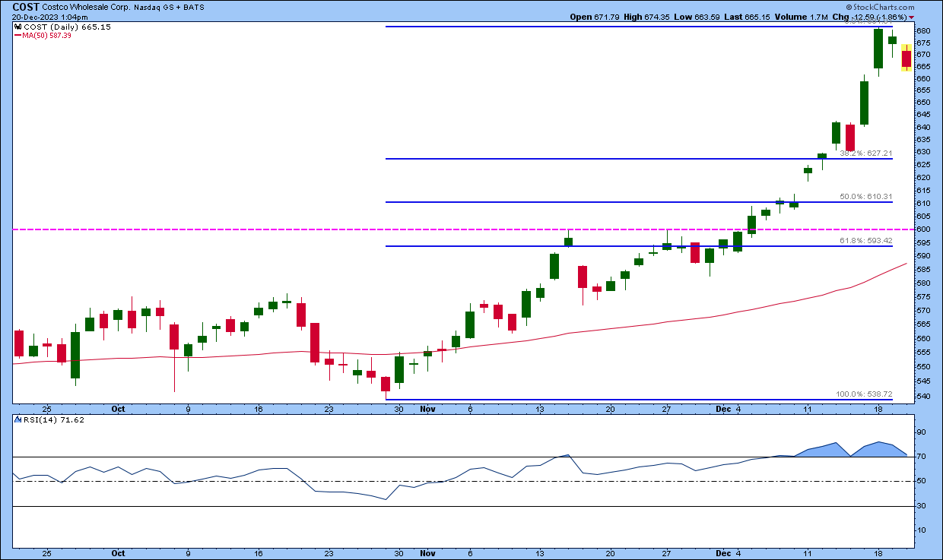Click the 90 label on RSI axis
Image resolution: width=943 pixels, height=560 pixels.
click(922, 432)
